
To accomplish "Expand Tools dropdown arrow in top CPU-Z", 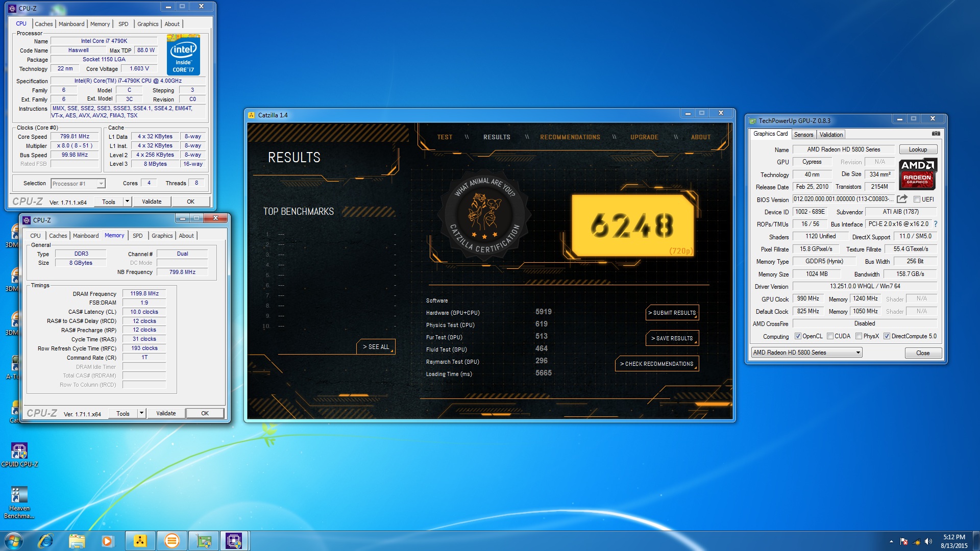I will pyautogui.click(x=127, y=202).
